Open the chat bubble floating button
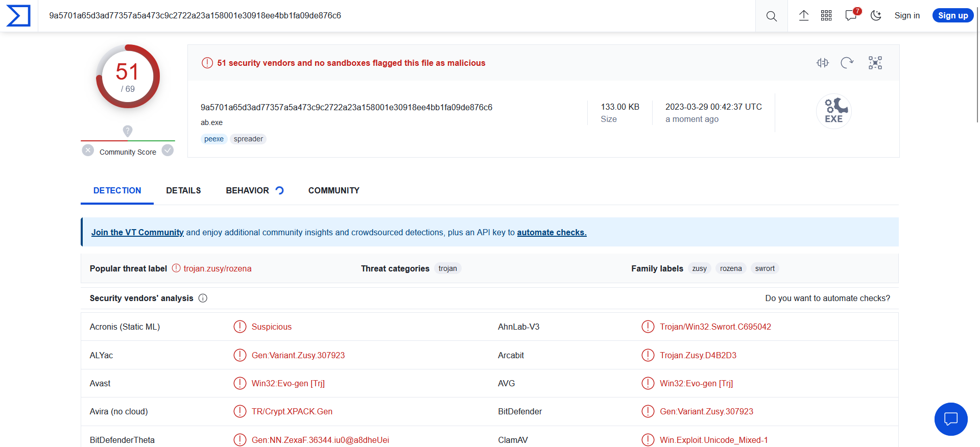 pos(951,419)
